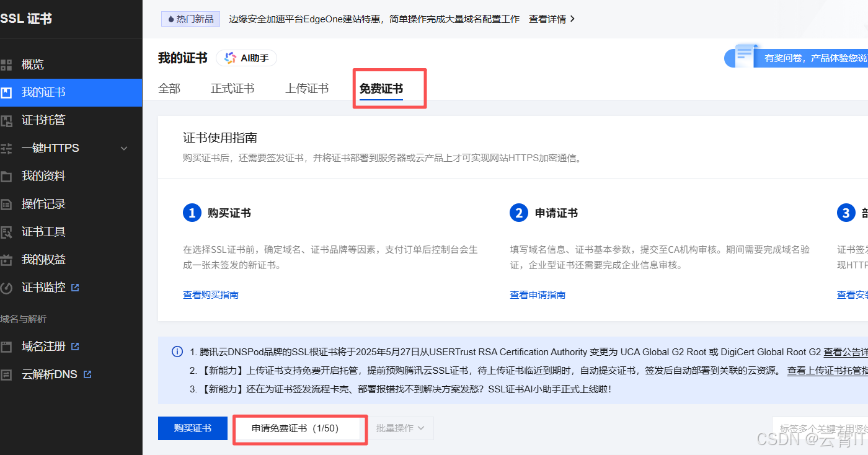Click the 概览 grid icon in sidebar
868x455 pixels.
click(6, 64)
